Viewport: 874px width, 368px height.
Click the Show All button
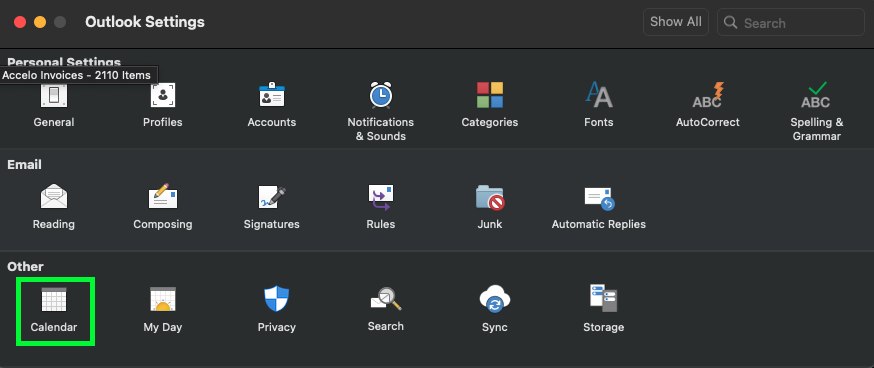[676, 22]
